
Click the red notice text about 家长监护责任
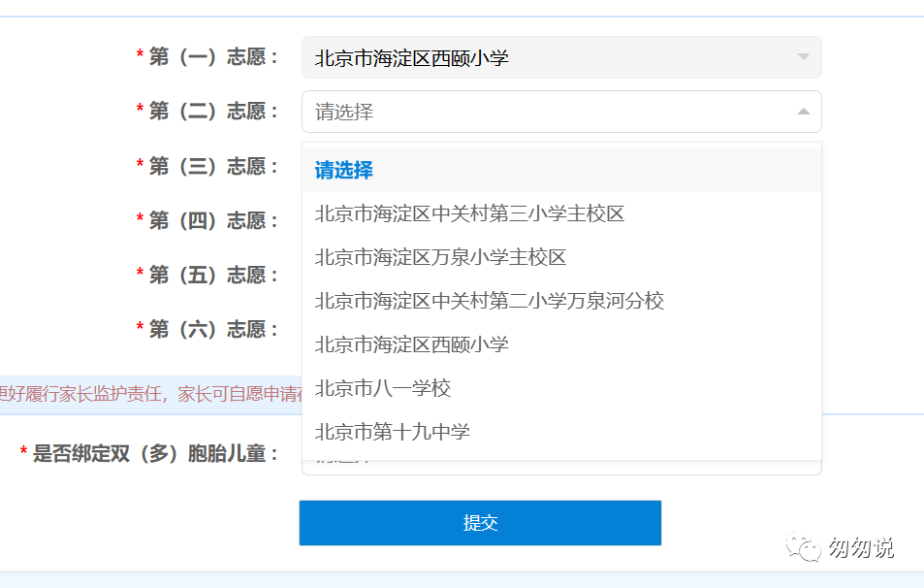[x=151, y=394]
